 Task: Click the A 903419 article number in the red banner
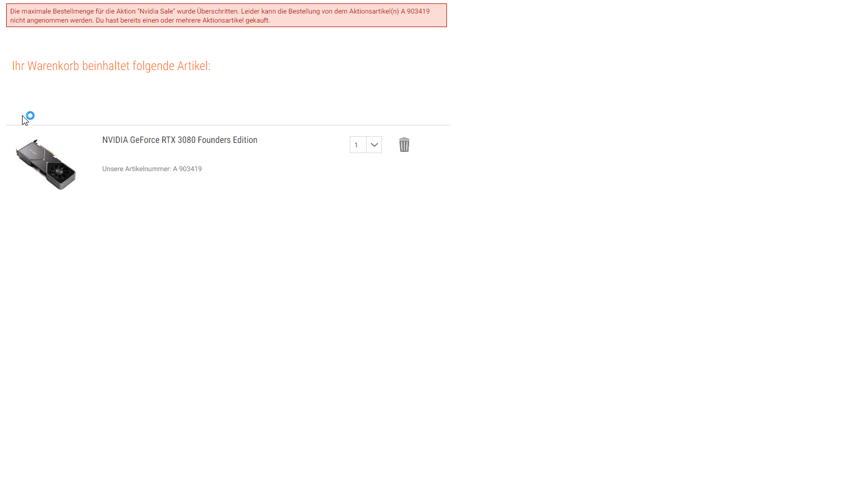coord(415,11)
